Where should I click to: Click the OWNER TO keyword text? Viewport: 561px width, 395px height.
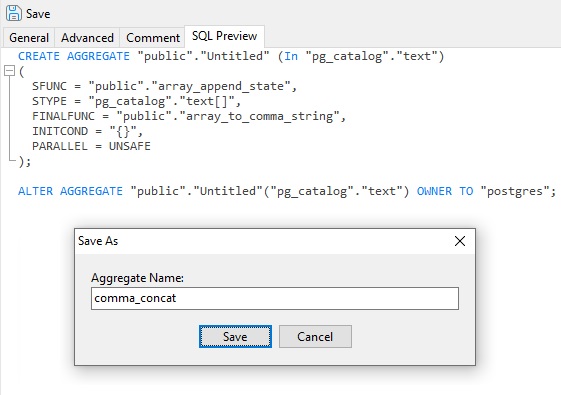pos(445,191)
